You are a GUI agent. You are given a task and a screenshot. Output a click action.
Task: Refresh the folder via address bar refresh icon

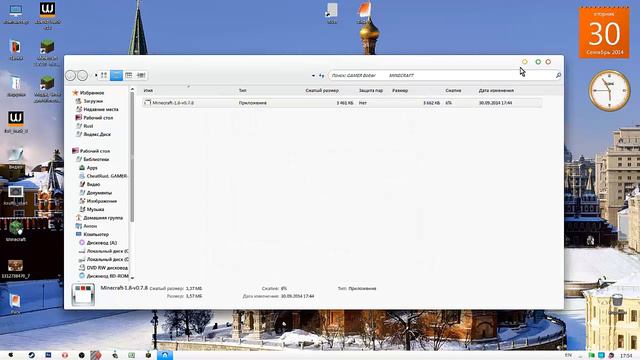tap(322, 76)
